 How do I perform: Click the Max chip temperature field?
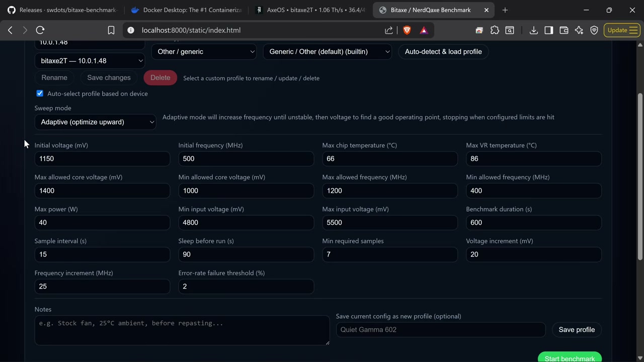click(390, 159)
